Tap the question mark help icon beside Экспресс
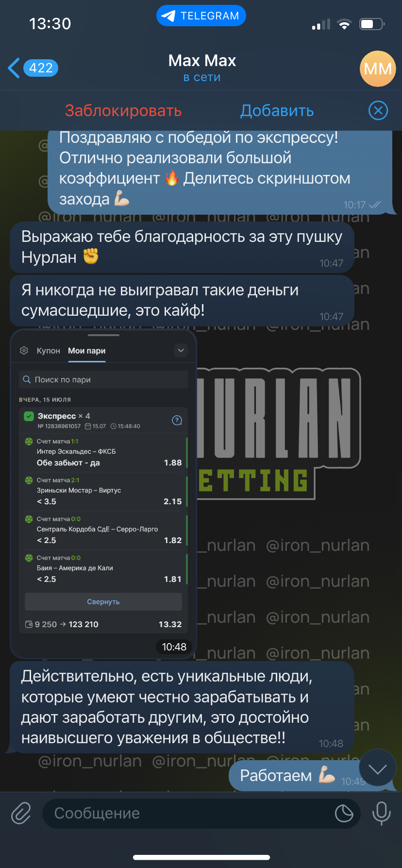The height and width of the screenshot is (868, 402). point(177,420)
